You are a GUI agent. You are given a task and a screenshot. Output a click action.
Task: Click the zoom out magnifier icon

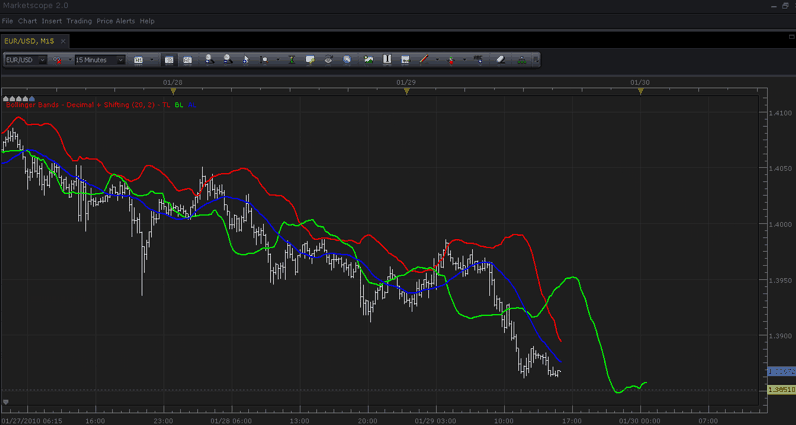coord(227,60)
